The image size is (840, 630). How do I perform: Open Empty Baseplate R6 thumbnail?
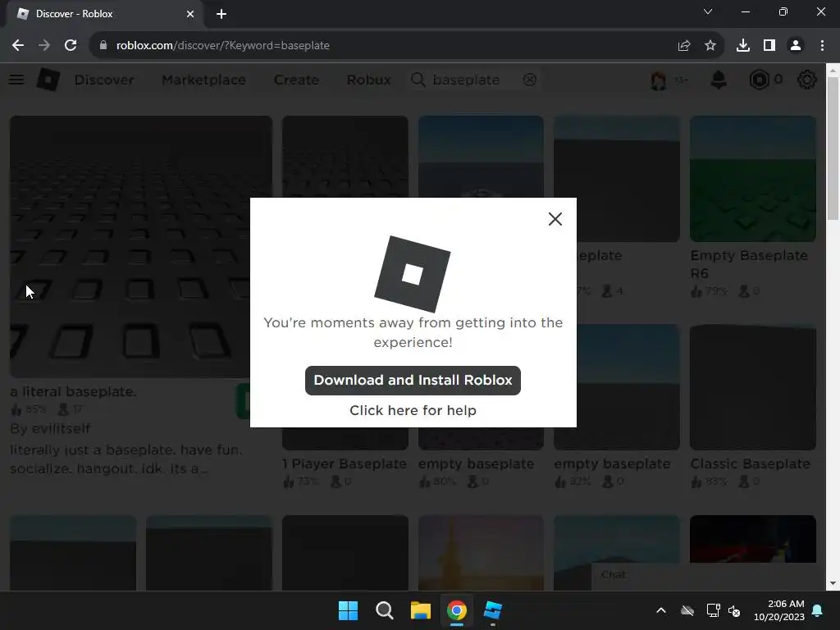(753, 178)
